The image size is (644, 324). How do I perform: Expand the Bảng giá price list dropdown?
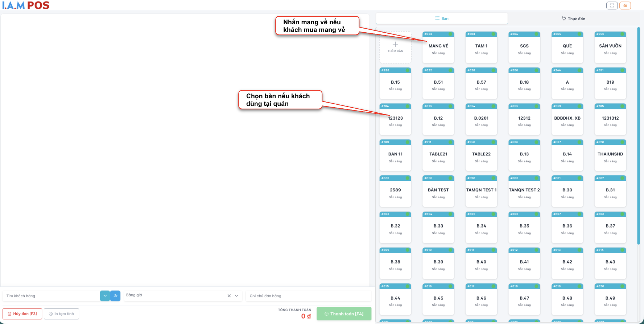coord(237,296)
